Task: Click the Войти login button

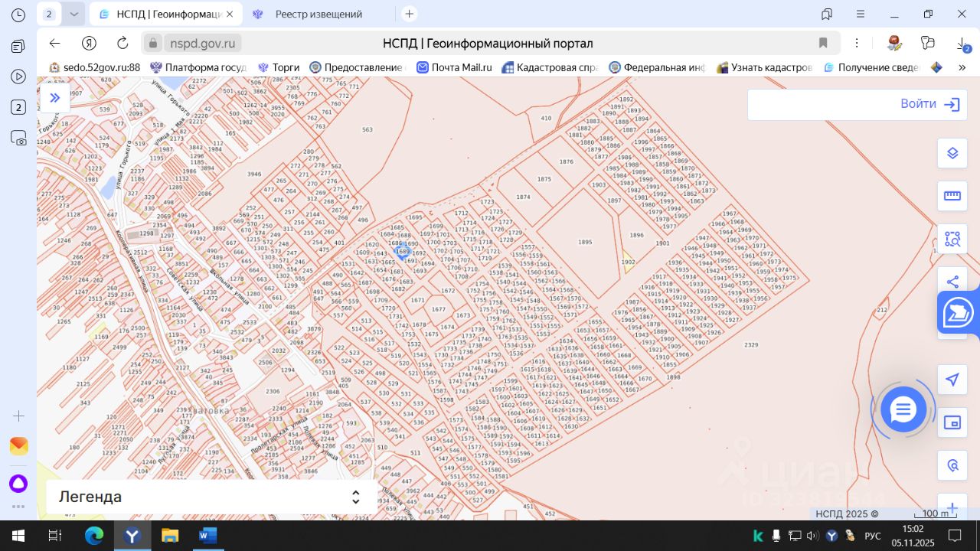Action: coord(929,104)
